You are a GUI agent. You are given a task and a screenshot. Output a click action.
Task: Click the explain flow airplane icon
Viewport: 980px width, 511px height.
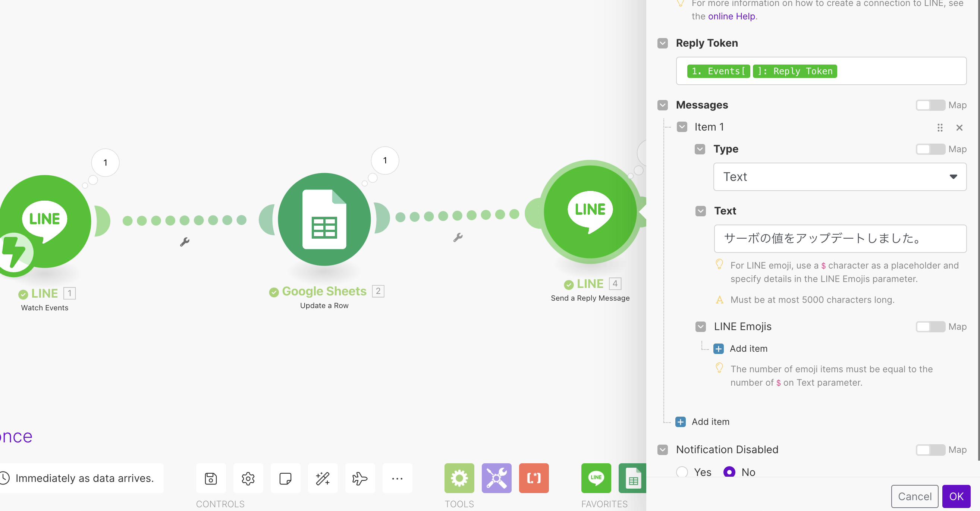(359, 478)
